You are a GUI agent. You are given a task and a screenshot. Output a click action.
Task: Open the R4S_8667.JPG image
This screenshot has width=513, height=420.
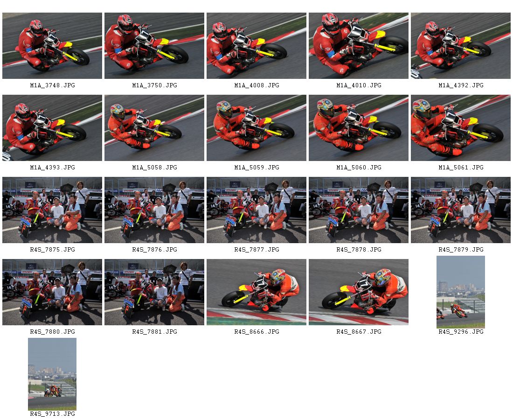[x=359, y=292]
